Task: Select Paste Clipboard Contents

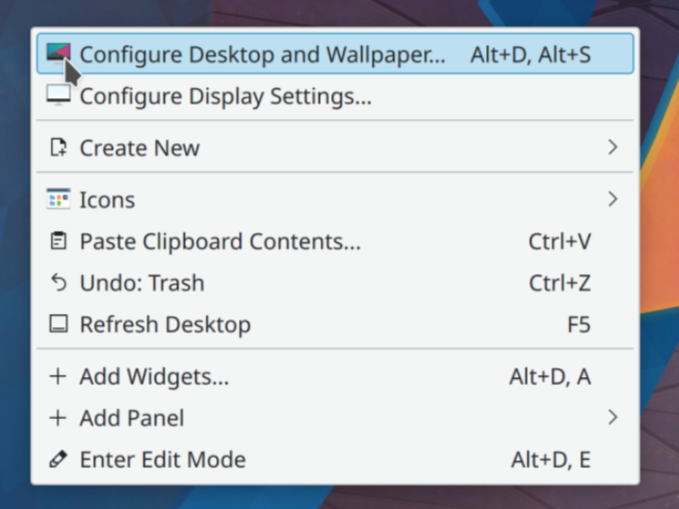Action: click(220, 241)
